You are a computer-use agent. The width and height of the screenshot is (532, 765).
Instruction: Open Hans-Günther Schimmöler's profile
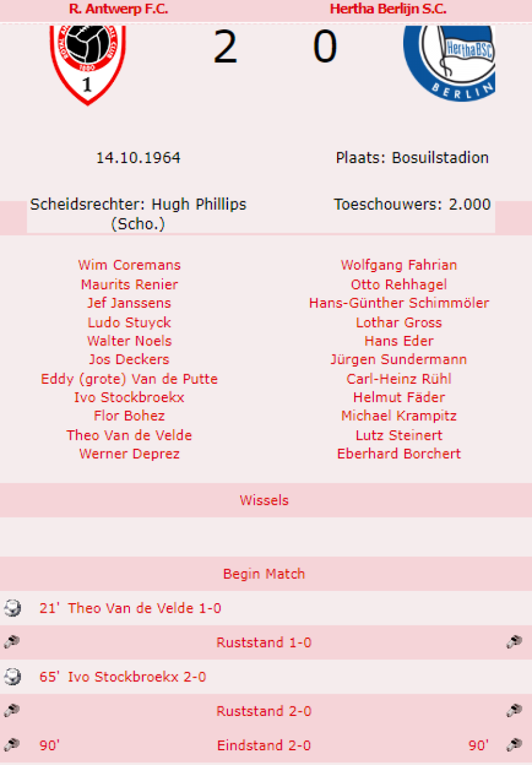click(x=399, y=303)
